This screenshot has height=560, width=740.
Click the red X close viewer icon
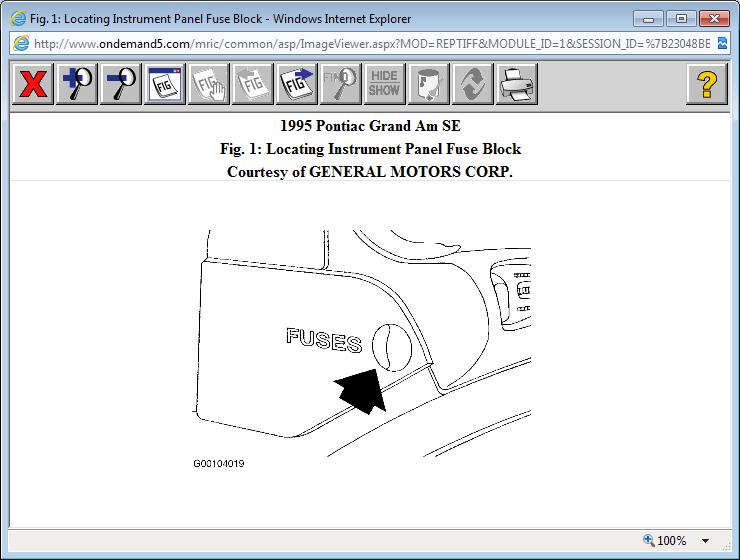[33, 84]
